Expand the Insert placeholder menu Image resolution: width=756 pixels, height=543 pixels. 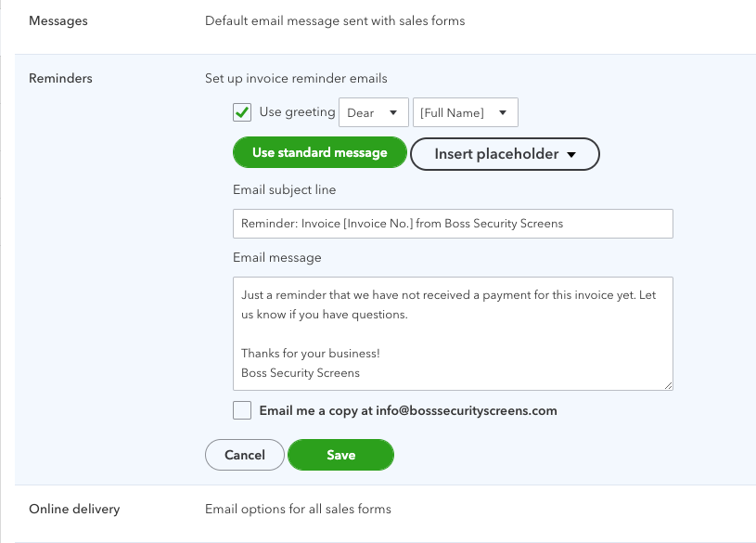coord(505,154)
